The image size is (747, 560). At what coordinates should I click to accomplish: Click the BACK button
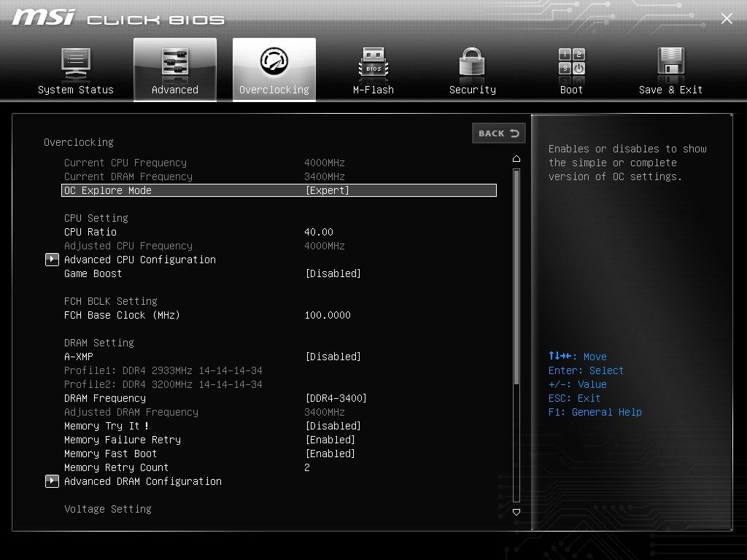(x=499, y=133)
